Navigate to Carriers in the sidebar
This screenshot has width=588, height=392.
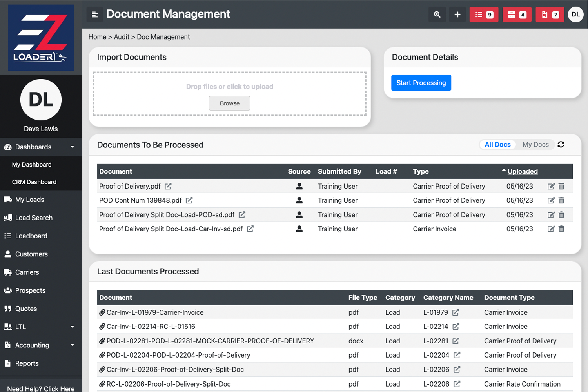(27, 272)
